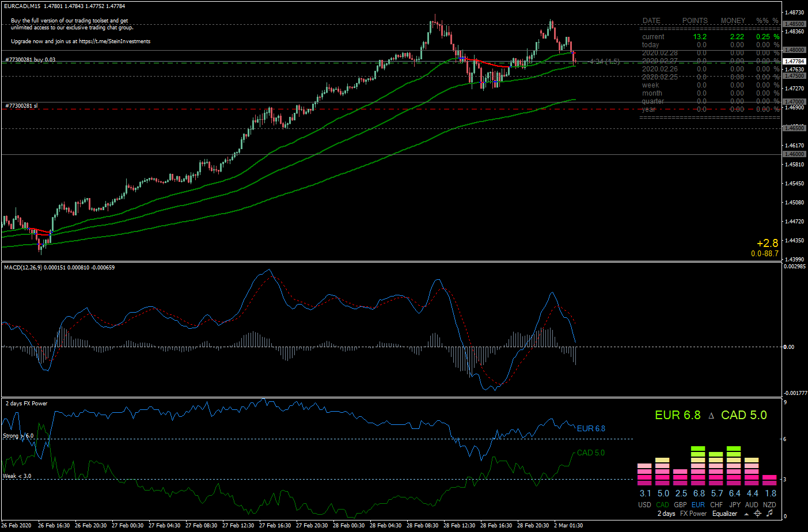Select the JPY currency label
Viewport: 808px width, 532px height.
(735, 505)
